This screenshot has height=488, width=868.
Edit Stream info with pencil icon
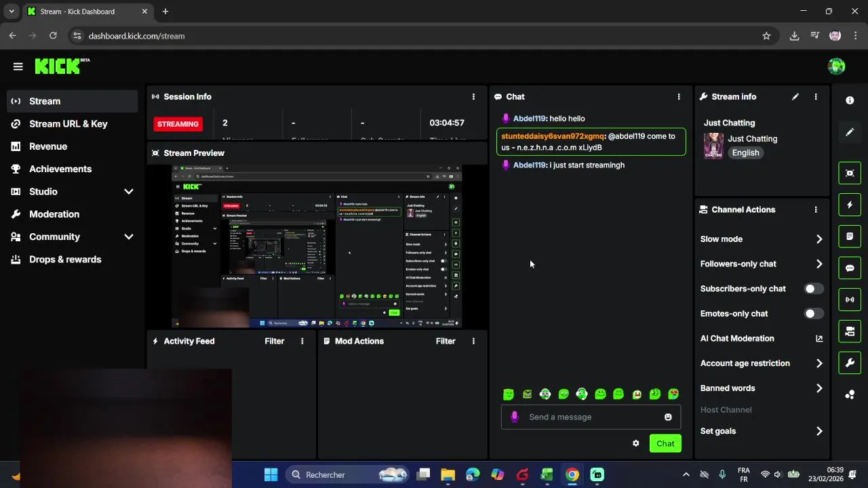pyautogui.click(x=795, y=97)
